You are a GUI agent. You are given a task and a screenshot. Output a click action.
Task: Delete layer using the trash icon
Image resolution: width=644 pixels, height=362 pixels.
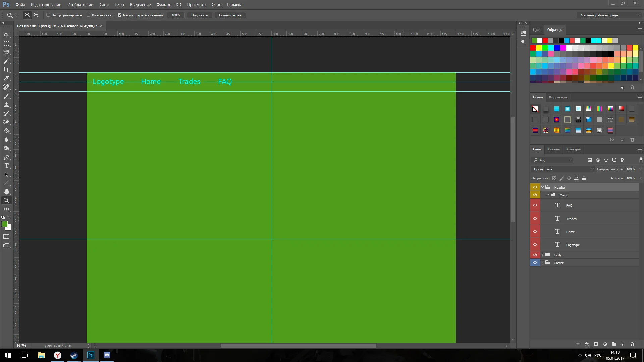(x=632, y=344)
